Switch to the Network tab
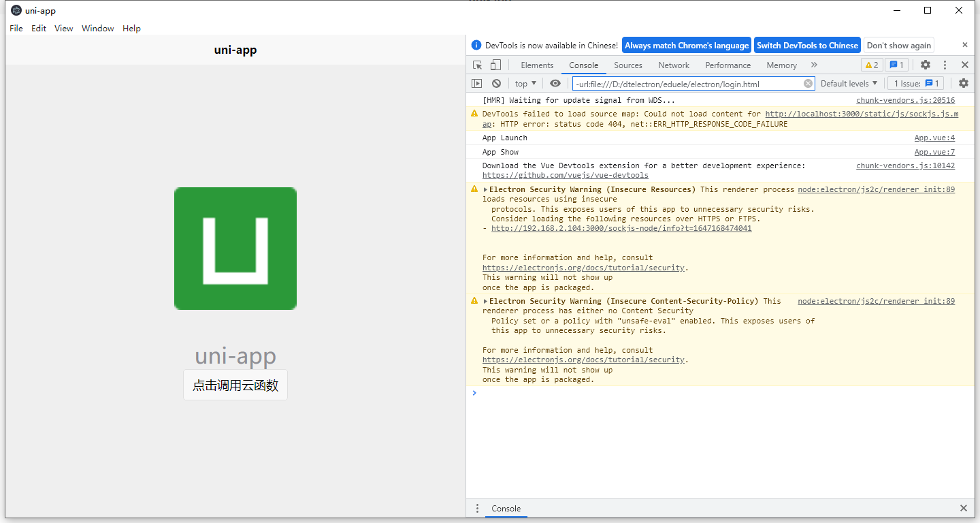The width and height of the screenshot is (980, 523). click(x=674, y=65)
